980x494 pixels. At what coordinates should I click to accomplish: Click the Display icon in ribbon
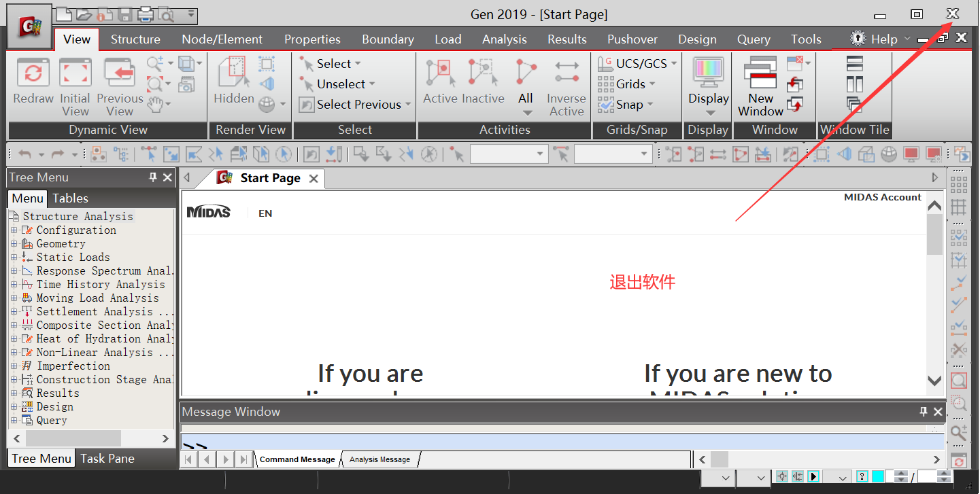pos(709,73)
